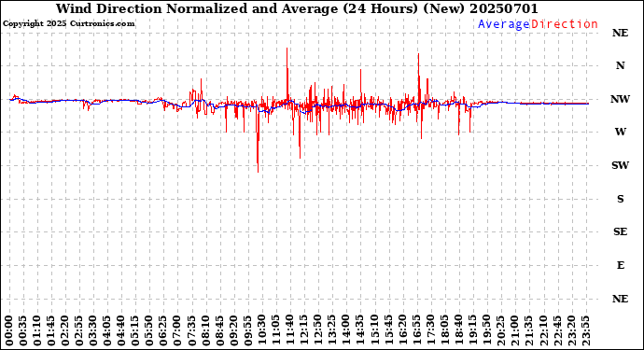
Task: Click the 09:55 time axis label
Action: coord(247,331)
